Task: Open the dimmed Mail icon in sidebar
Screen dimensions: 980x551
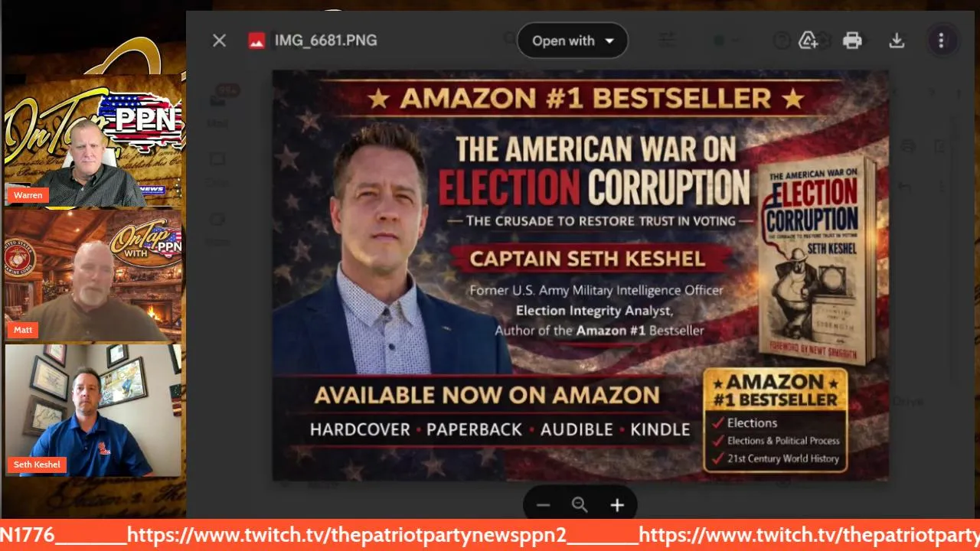Action: 217,103
